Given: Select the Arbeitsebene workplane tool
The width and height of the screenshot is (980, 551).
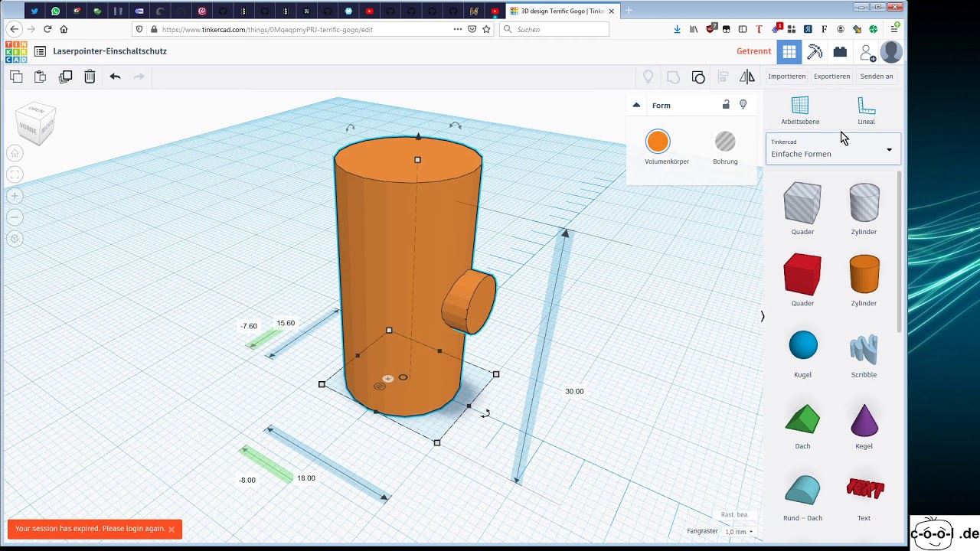Looking at the screenshot, I should [x=800, y=111].
